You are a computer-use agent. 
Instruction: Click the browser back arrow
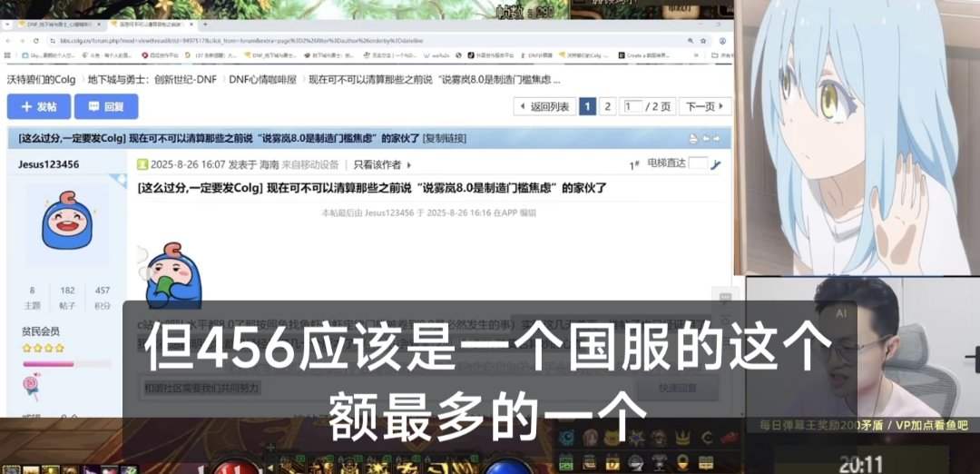pos(7,41)
